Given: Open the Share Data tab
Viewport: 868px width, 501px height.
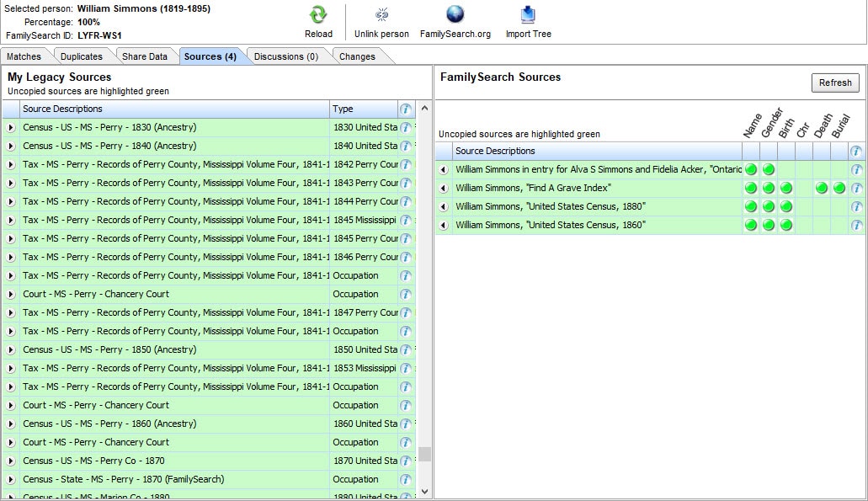Looking at the screenshot, I should [x=145, y=56].
